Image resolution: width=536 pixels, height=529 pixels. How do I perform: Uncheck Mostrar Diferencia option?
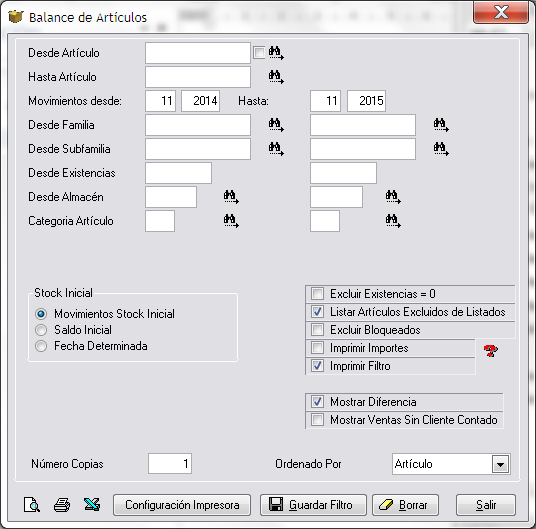(x=317, y=401)
